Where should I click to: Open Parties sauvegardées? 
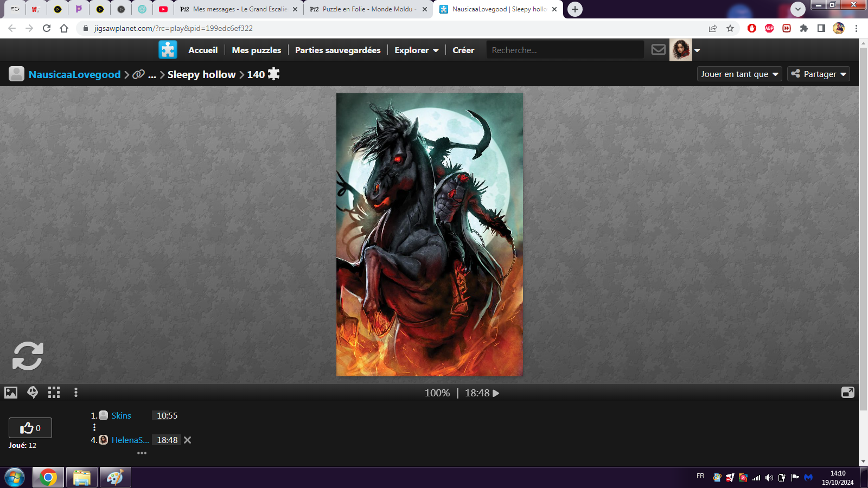click(338, 50)
